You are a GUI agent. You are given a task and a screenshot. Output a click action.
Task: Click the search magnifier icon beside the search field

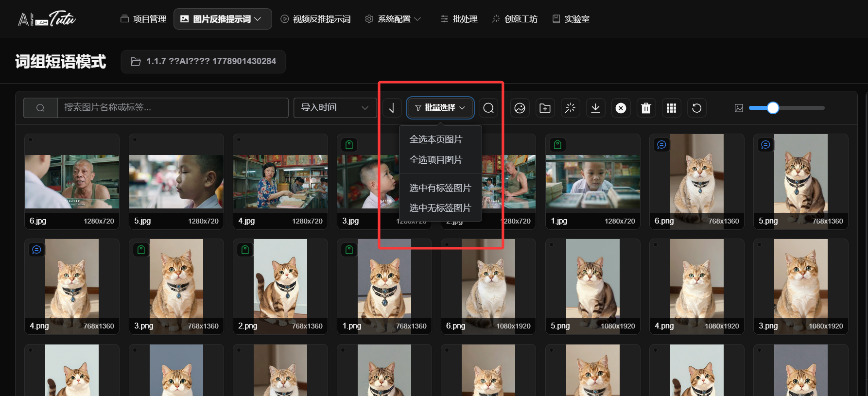click(40, 108)
